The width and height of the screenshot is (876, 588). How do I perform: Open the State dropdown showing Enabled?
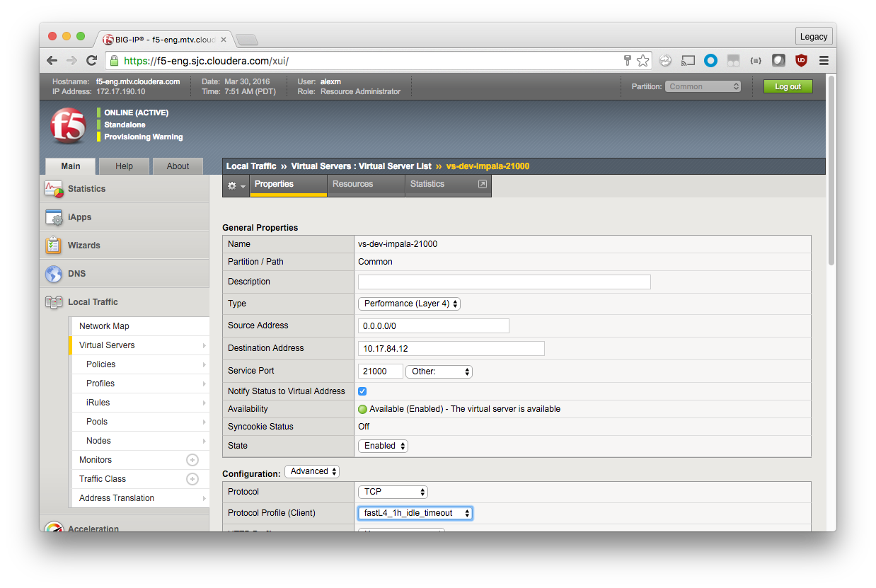pyautogui.click(x=384, y=446)
